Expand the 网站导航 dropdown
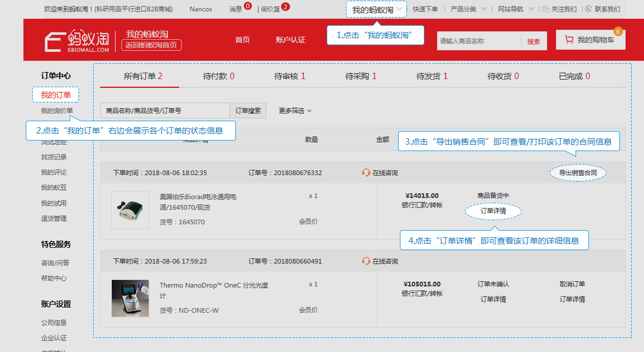The image size is (644, 352). (516, 9)
